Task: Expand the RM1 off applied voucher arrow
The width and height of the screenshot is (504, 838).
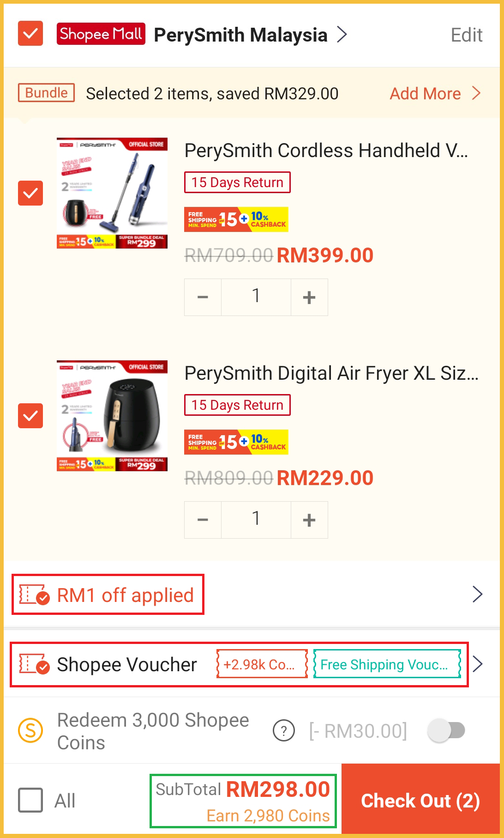Action: click(478, 594)
